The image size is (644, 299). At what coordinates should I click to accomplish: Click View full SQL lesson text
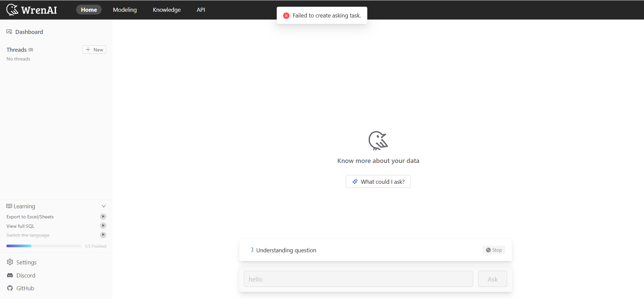coord(20,226)
